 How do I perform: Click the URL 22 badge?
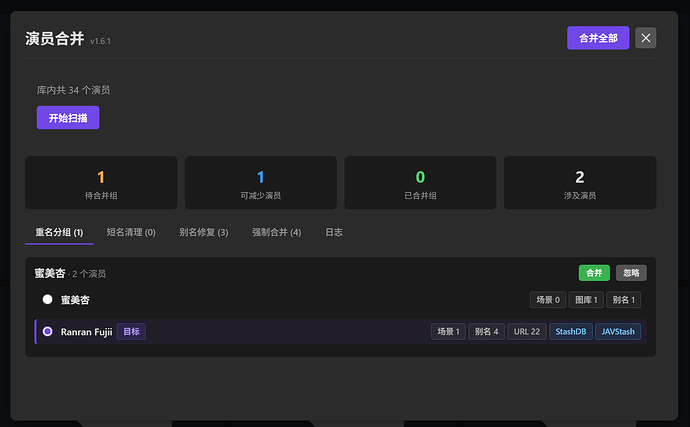(x=527, y=331)
